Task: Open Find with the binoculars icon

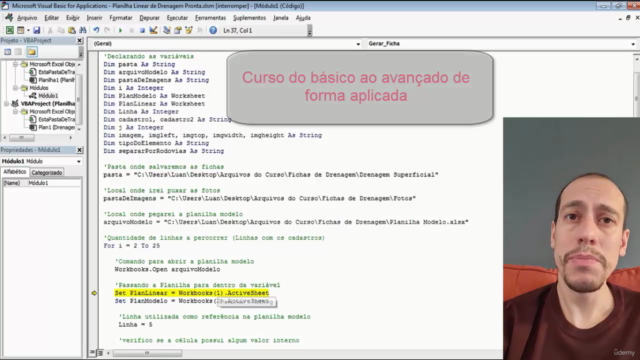Action: point(83,30)
